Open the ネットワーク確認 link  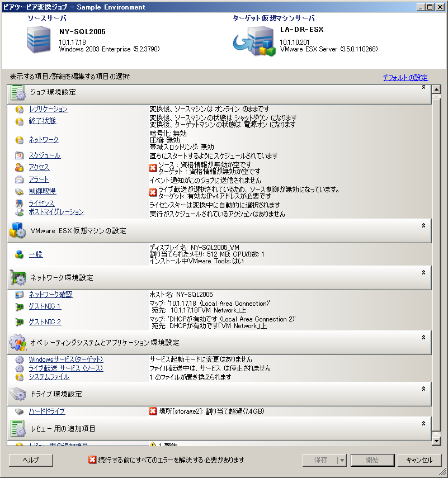coord(51,295)
